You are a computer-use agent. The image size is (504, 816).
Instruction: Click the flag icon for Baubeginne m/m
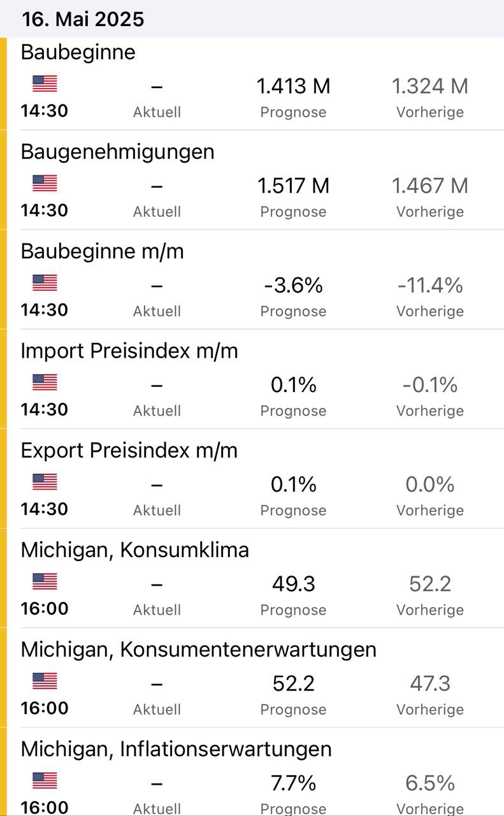tap(45, 282)
